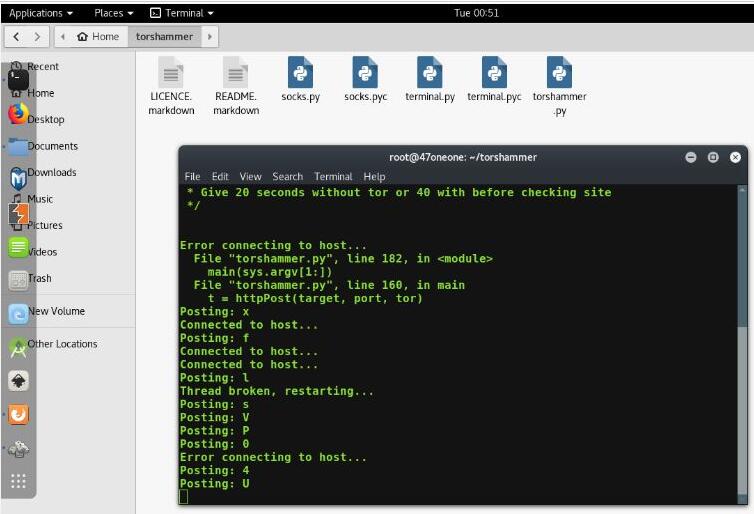Select the terminal.pyc file icon
Viewport: 754px width, 514px height.
(494, 74)
